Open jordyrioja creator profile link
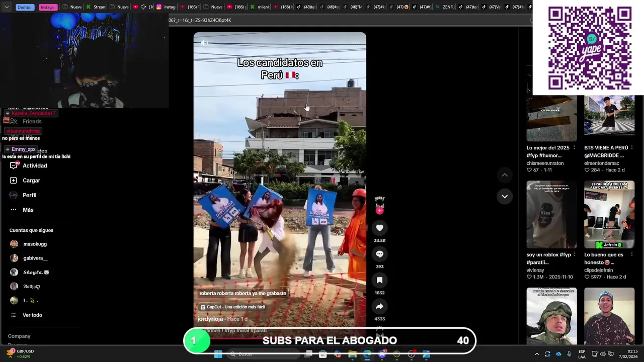This screenshot has height=362, width=644. coord(210,319)
